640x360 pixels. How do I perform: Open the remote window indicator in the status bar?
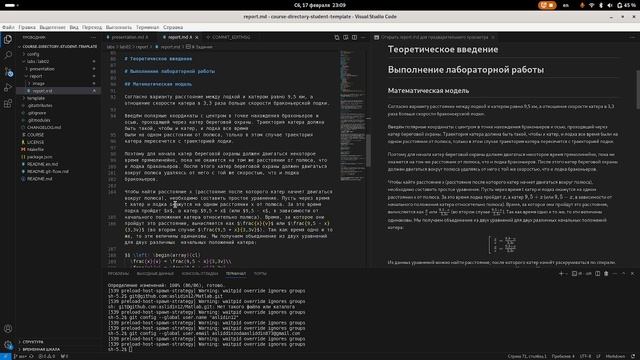pyautogui.click(x=5, y=356)
